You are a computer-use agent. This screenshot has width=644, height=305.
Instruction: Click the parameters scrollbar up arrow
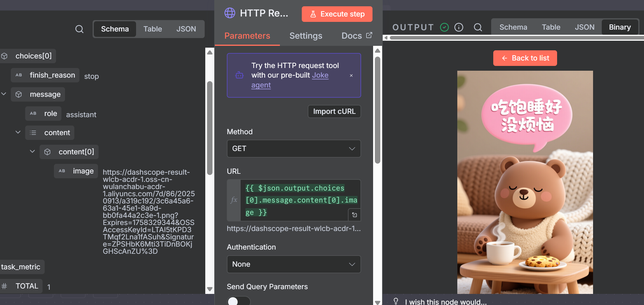pos(378,51)
